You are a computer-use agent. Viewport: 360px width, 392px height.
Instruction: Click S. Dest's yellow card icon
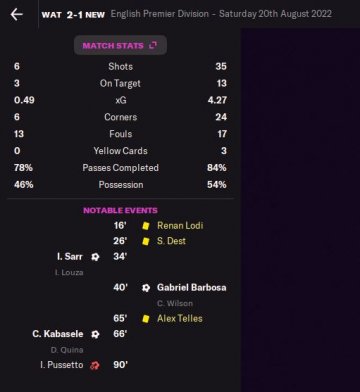(x=146, y=241)
